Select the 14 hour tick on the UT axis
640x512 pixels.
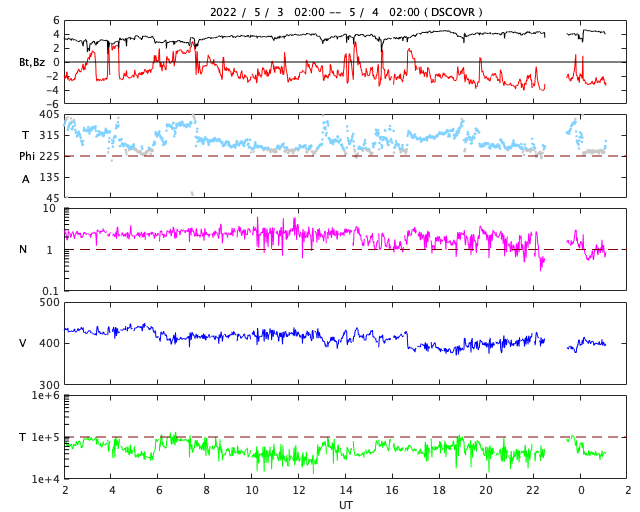[345, 490]
